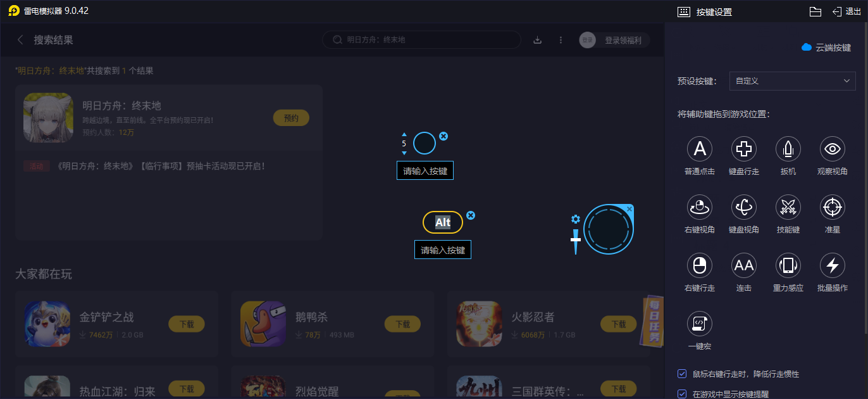868x399 pixels.
Task: Pick the 一键宏 macro script icon
Action: coord(700,324)
